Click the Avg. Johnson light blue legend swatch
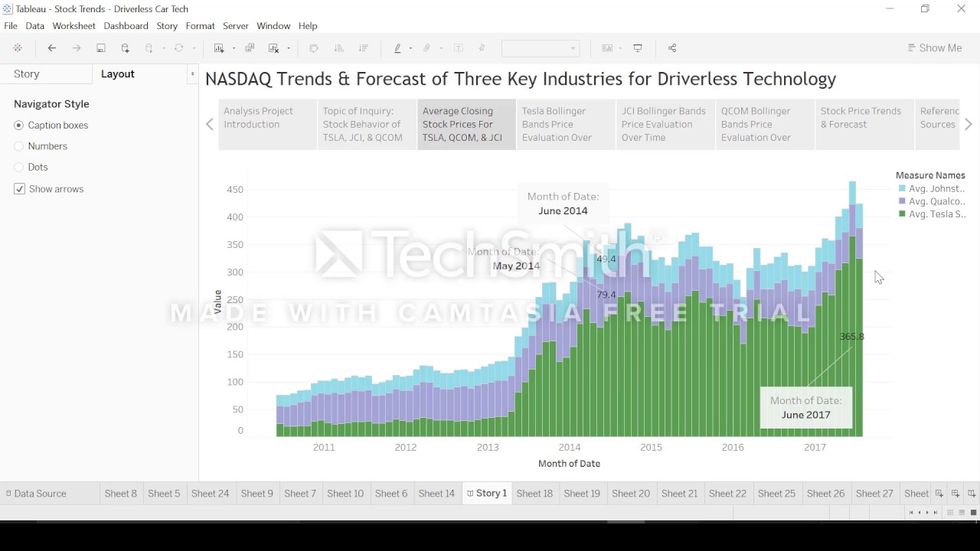The width and height of the screenshot is (980, 551). click(903, 188)
